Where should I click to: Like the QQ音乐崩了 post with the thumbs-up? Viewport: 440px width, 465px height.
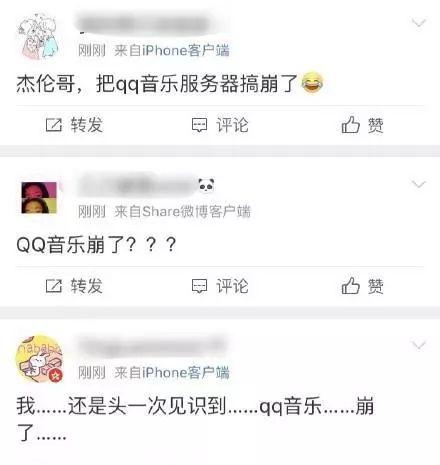pos(351,286)
